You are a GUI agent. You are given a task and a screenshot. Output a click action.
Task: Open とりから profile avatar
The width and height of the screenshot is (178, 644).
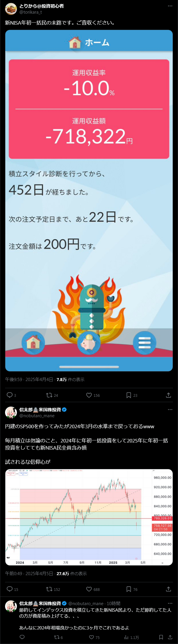click(11, 9)
